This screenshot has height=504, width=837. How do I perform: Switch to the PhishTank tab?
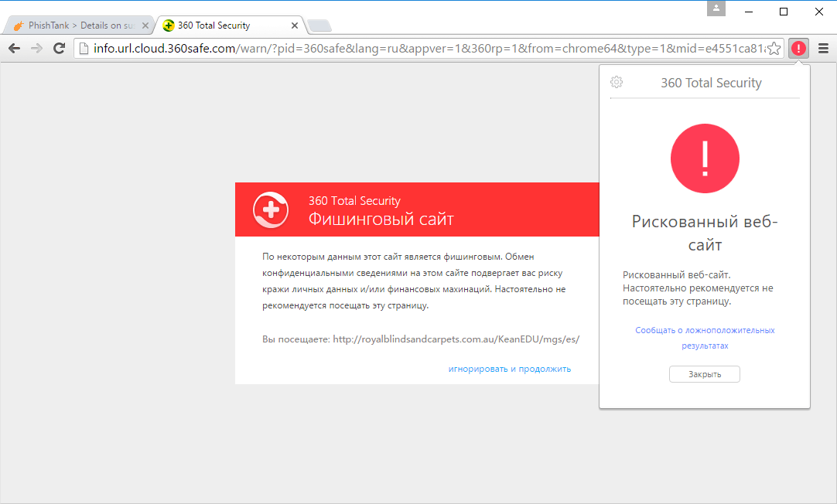click(77, 24)
